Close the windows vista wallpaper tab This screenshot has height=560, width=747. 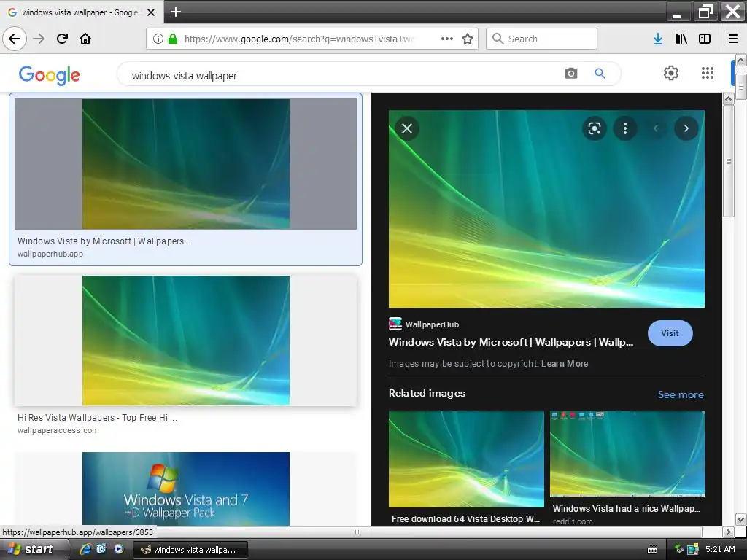click(x=151, y=12)
